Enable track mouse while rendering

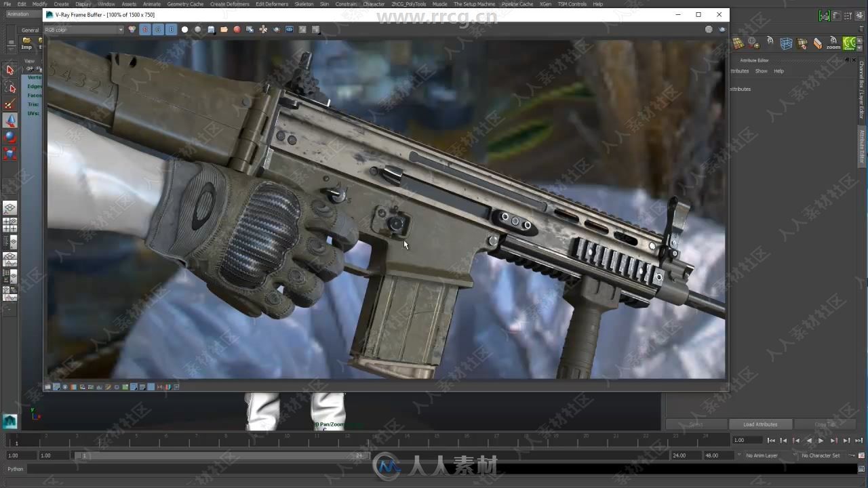[263, 30]
